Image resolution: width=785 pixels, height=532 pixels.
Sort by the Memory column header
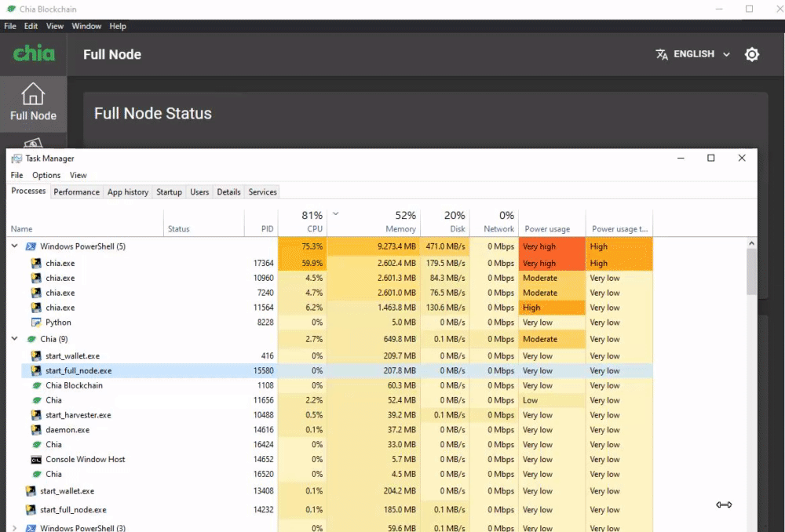374,222
